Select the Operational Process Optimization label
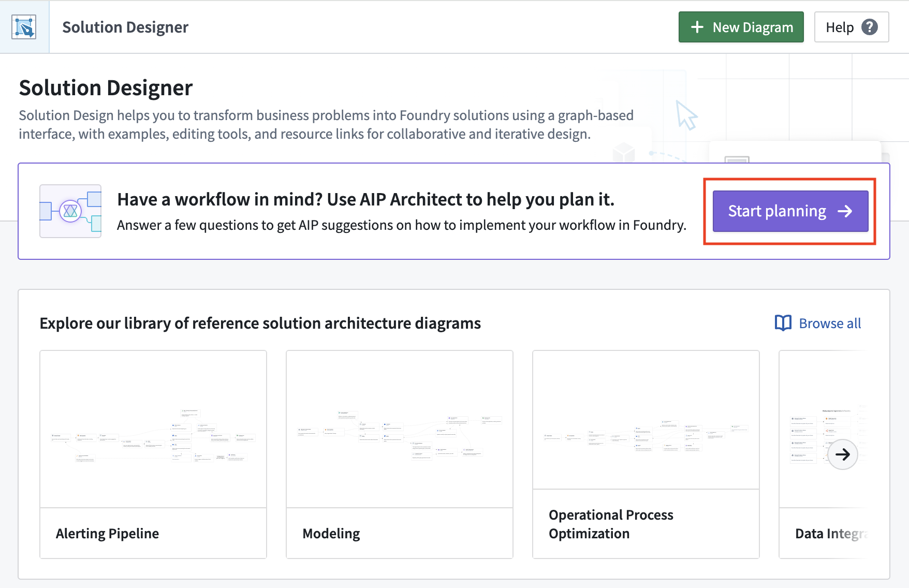Screen dimensions: 909x588 pyautogui.click(x=611, y=524)
